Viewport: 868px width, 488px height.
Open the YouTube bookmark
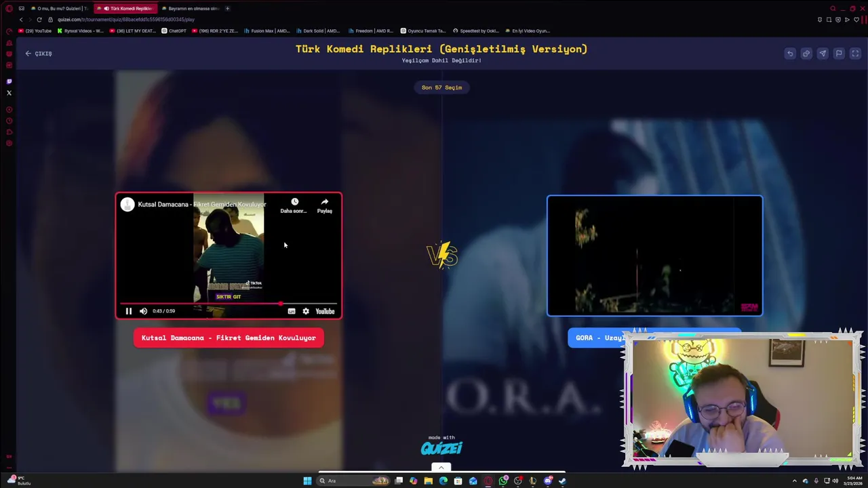[35, 30]
